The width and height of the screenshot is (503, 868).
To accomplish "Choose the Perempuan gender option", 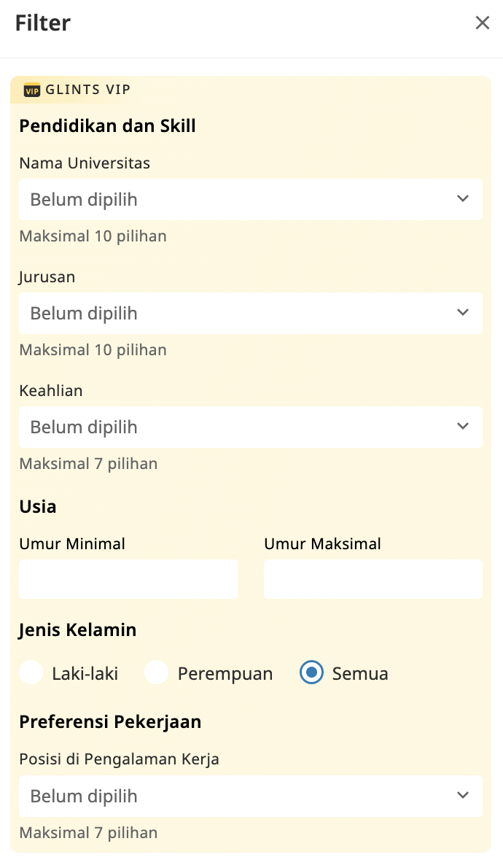I will (x=157, y=673).
